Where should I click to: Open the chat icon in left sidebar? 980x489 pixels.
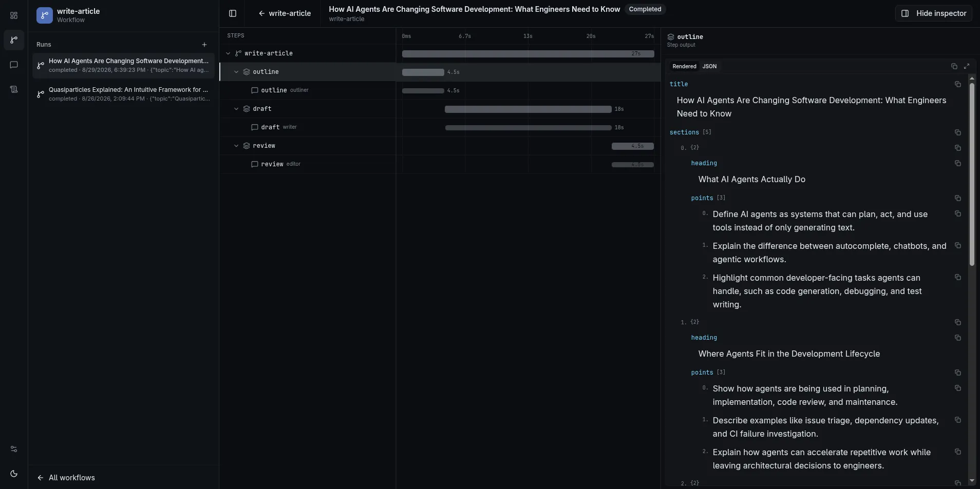point(14,65)
